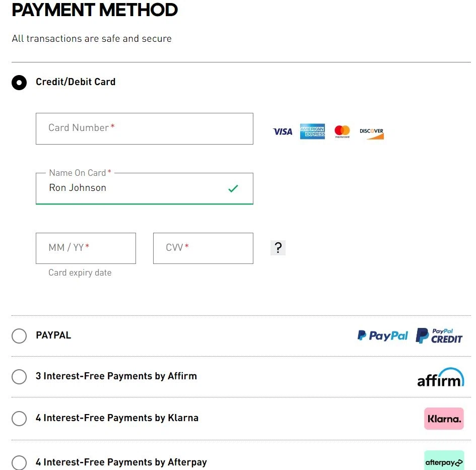
Task: Click the Mastercard icon
Action: pos(342,131)
